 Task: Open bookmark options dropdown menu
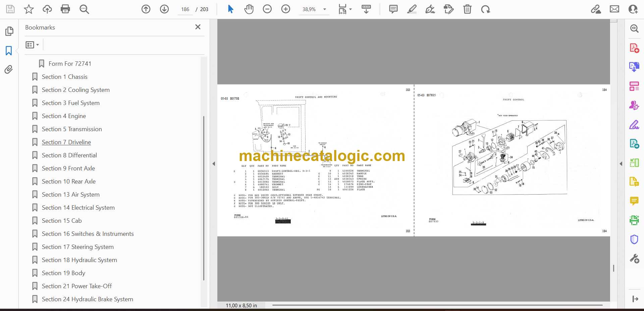pos(33,45)
